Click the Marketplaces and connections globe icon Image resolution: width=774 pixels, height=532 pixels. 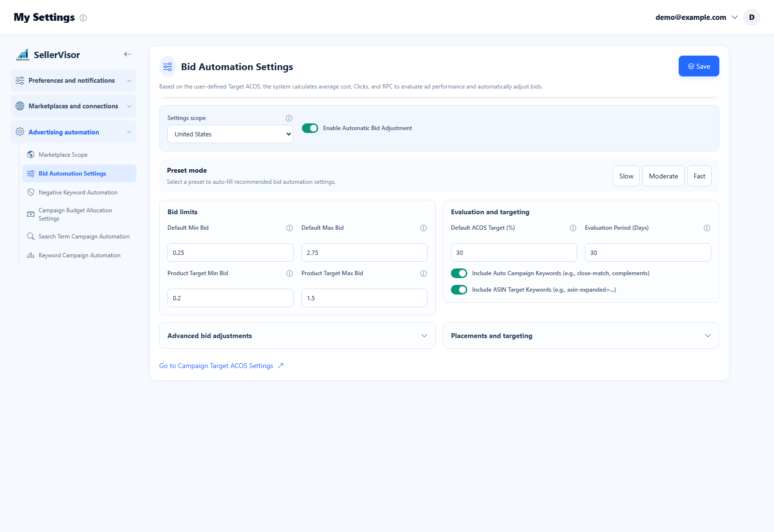tap(20, 106)
